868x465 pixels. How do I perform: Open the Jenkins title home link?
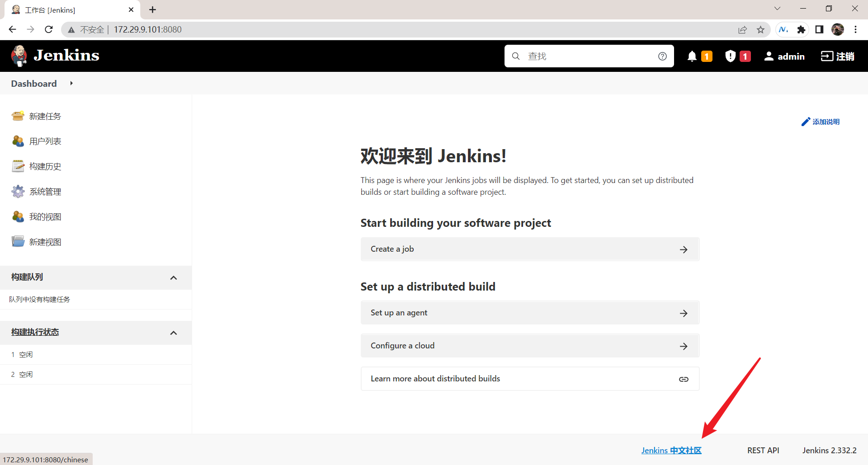pos(66,56)
